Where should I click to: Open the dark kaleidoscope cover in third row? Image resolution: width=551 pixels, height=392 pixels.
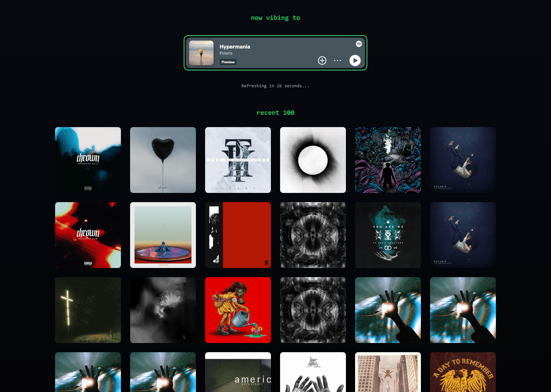coord(313,310)
